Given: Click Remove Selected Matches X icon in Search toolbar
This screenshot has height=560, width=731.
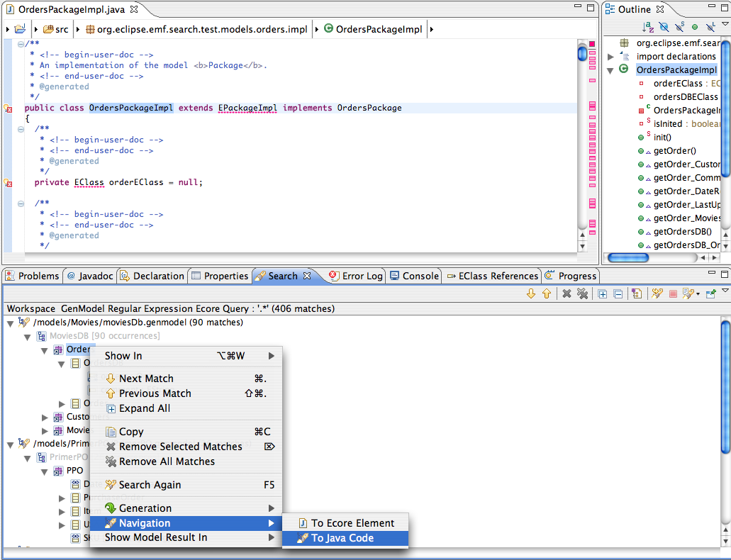Looking at the screenshot, I should (567, 293).
